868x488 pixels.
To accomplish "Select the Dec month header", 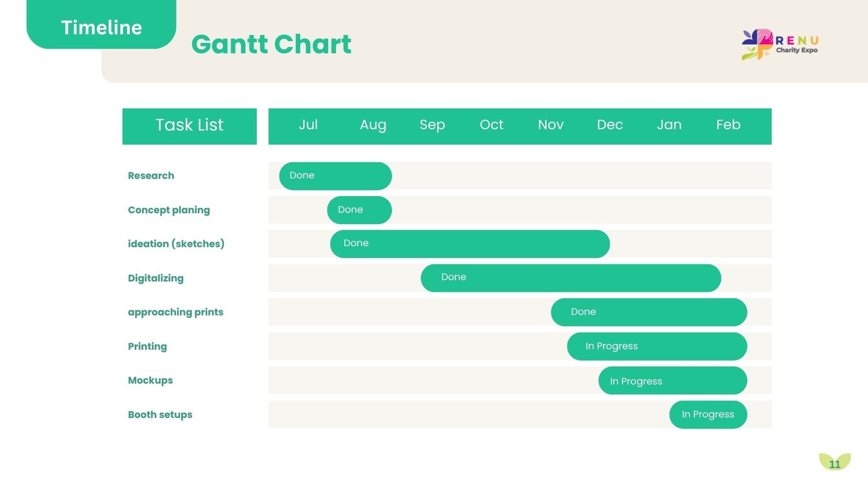I will pos(610,124).
